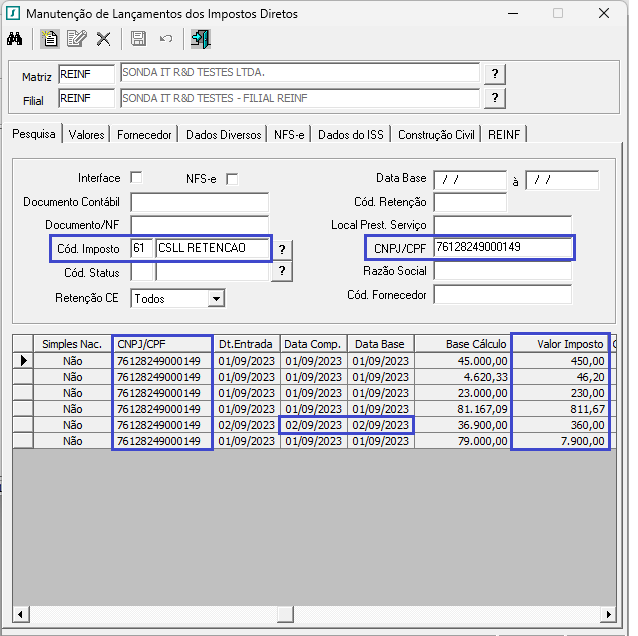Enable the Interface checkbox

click(136, 178)
